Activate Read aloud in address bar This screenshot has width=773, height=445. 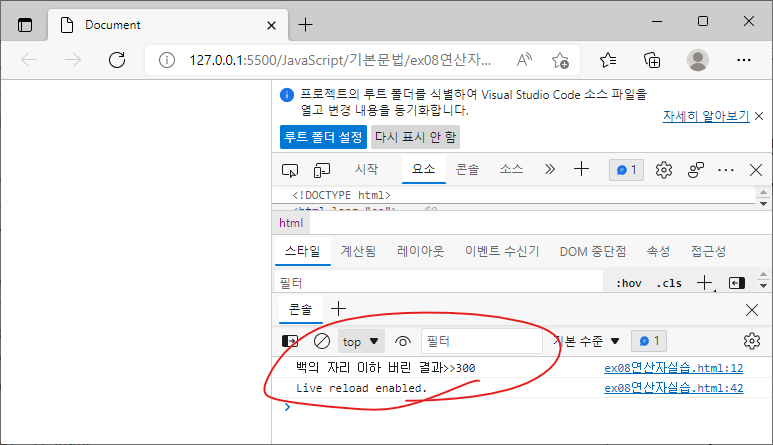(524, 60)
